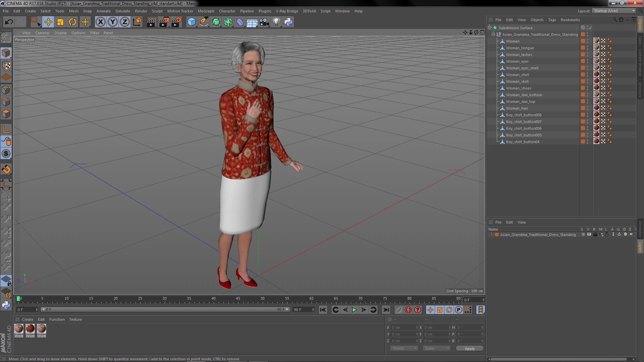Select the first Wom material swatch

pos(19,331)
